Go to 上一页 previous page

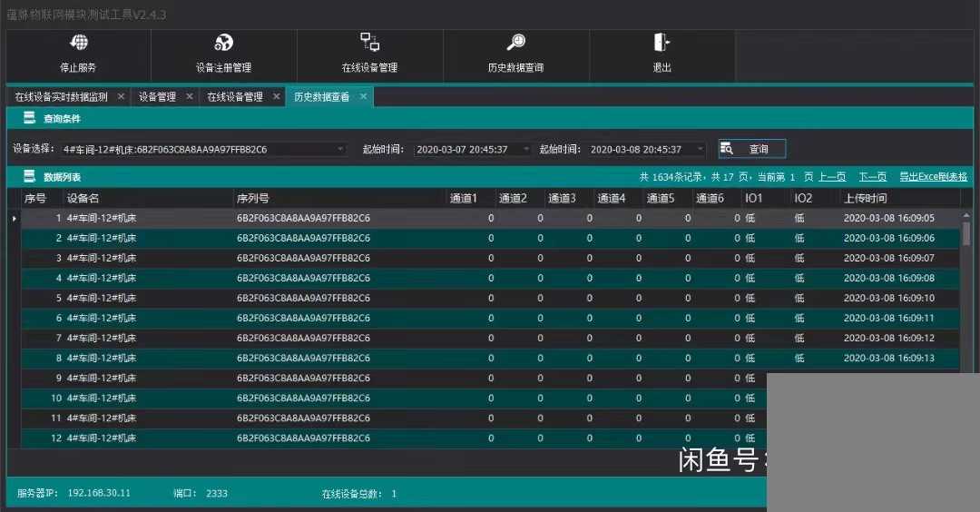[x=832, y=177]
